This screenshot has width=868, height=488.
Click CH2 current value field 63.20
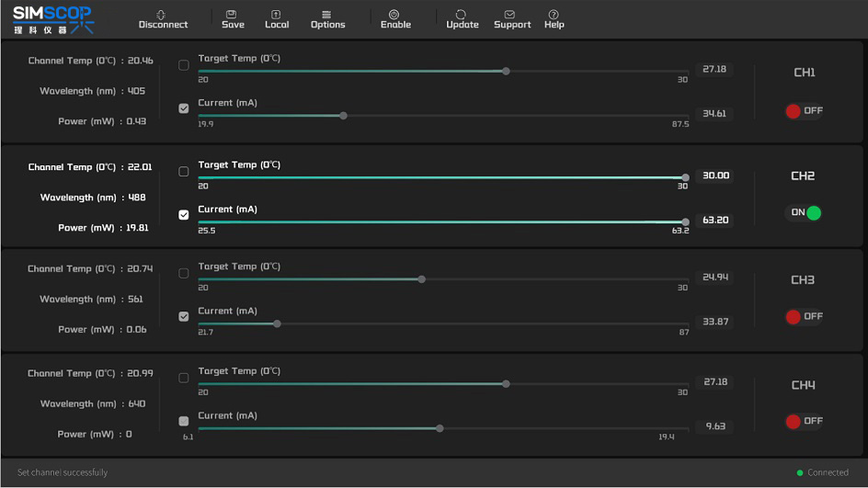click(714, 221)
